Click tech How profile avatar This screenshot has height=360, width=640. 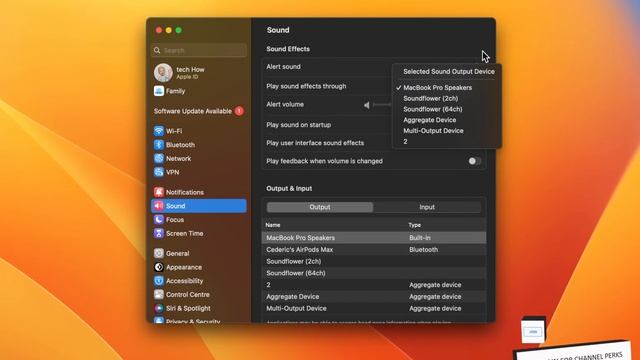[163, 73]
